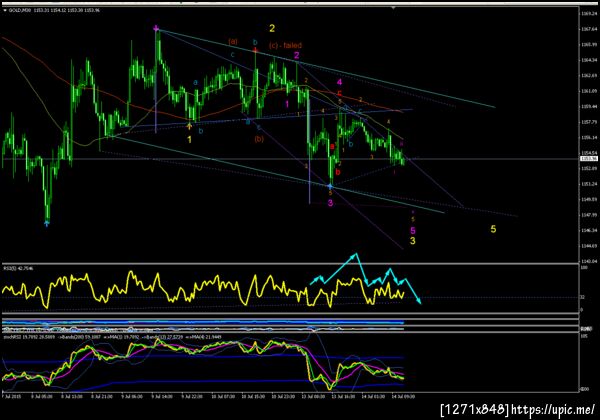Click the "14 Jul 09:00" time axis label
This screenshot has height=420, width=600.
[x=403, y=397]
